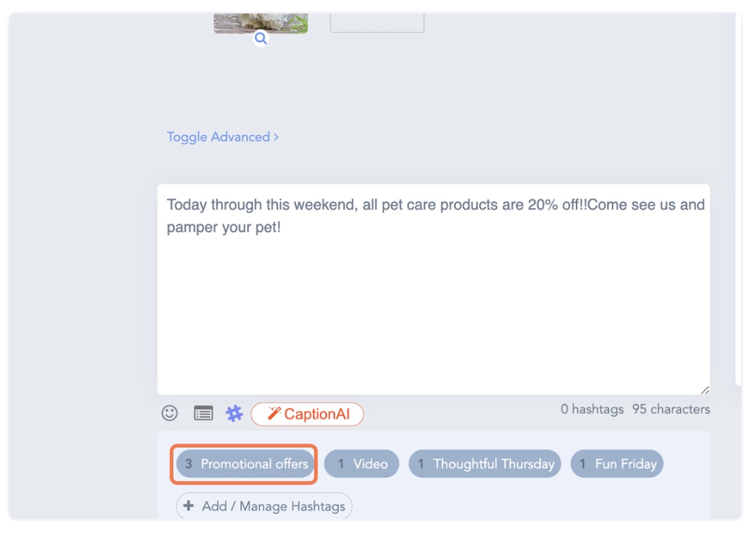Viewport: 756px width, 536px height.
Task: Expand advanced options via Toggle Advanced link
Action: [x=218, y=137]
